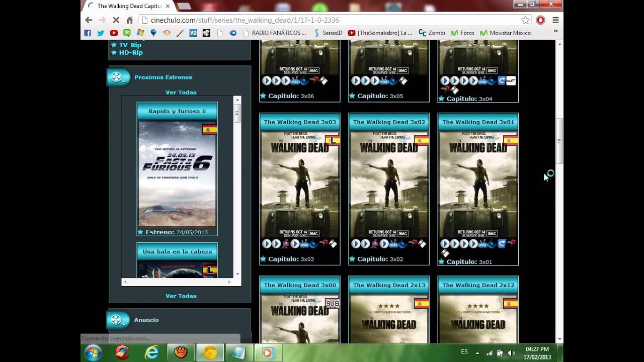Click the first play icon under The Walking Dead 3x01
Viewport: 644px width, 362px height.
coord(445,244)
